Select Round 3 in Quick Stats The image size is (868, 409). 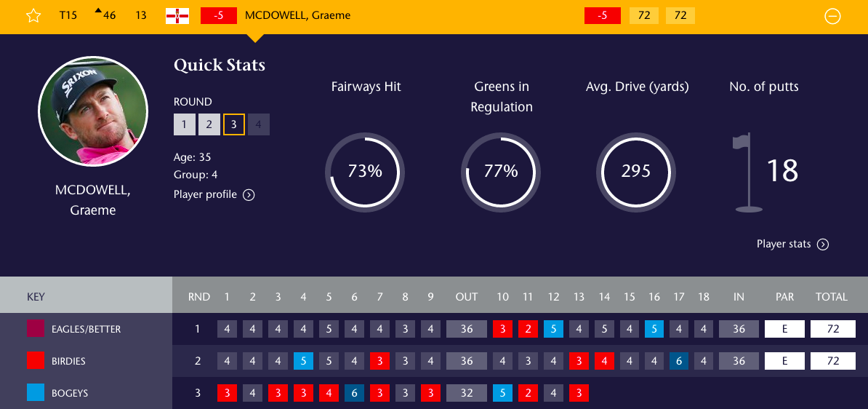click(x=234, y=124)
